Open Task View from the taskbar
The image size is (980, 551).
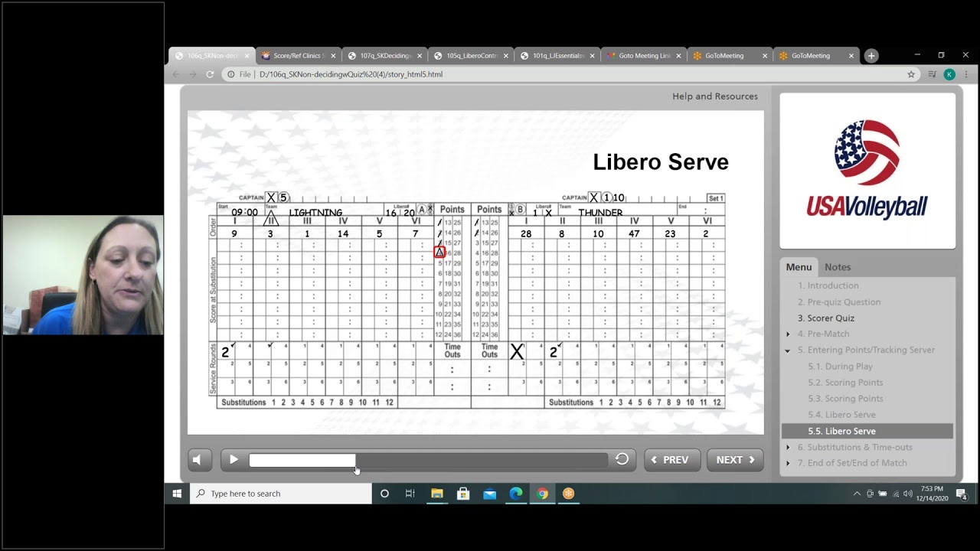pyautogui.click(x=410, y=494)
